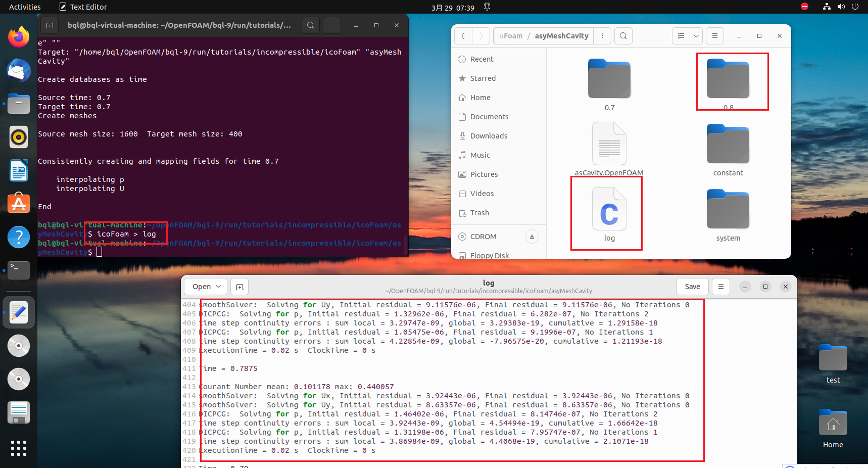Click the red do-not-disturb tray indicator
The width and height of the screenshot is (868, 468).
coord(805,7)
